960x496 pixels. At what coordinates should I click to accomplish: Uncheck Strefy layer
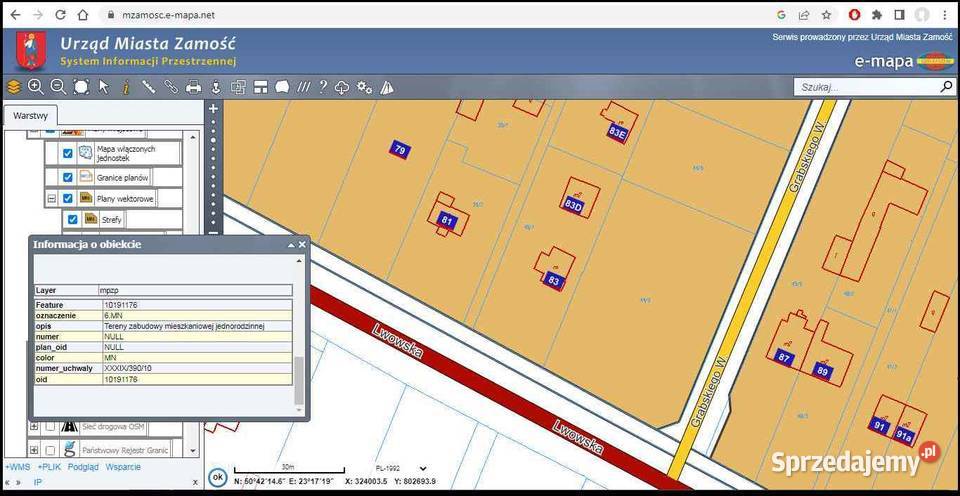pyautogui.click(x=73, y=219)
